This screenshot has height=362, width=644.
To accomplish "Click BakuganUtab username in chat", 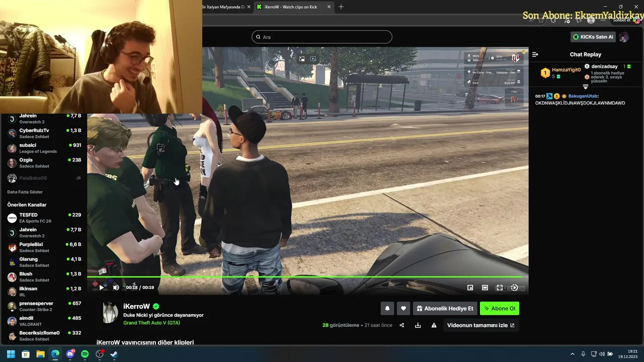I will click(583, 96).
